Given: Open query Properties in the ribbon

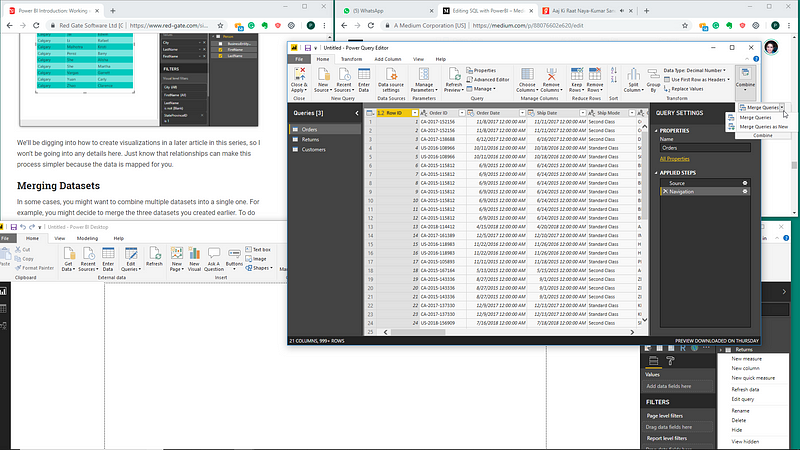Looking at the screenshot, I should tap(481, 70).
